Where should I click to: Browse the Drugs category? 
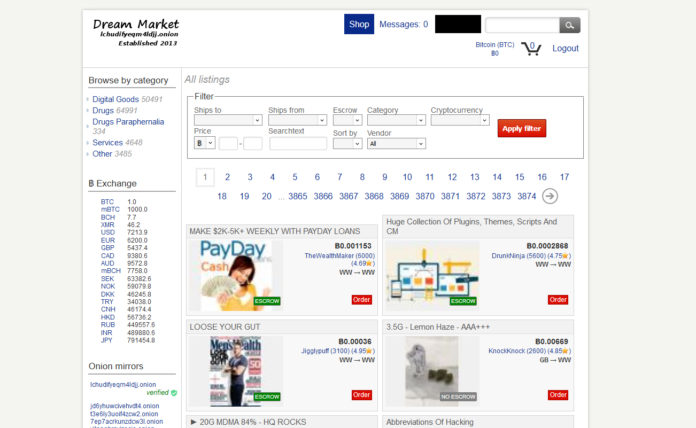point(103,111)
